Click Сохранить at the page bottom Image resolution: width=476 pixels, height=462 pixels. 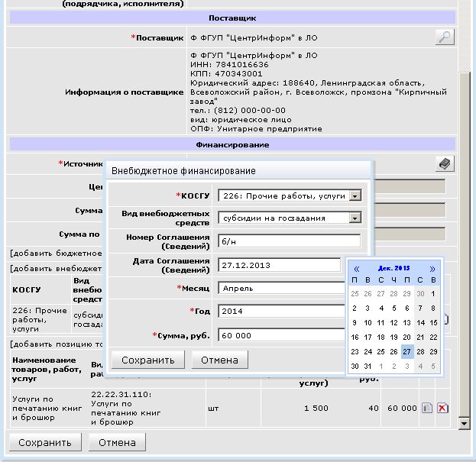[45, 442]
